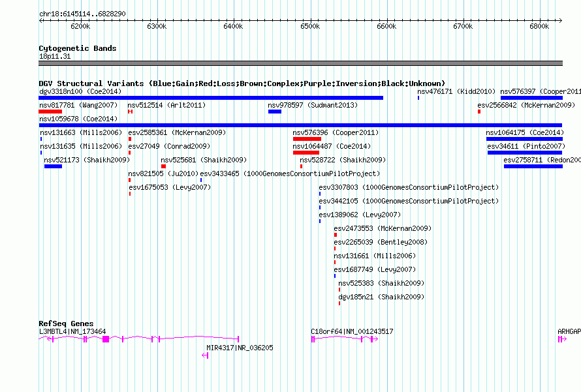Open variant nsv1064175 (Coe2014) label
581x392 pixels.
525,132
